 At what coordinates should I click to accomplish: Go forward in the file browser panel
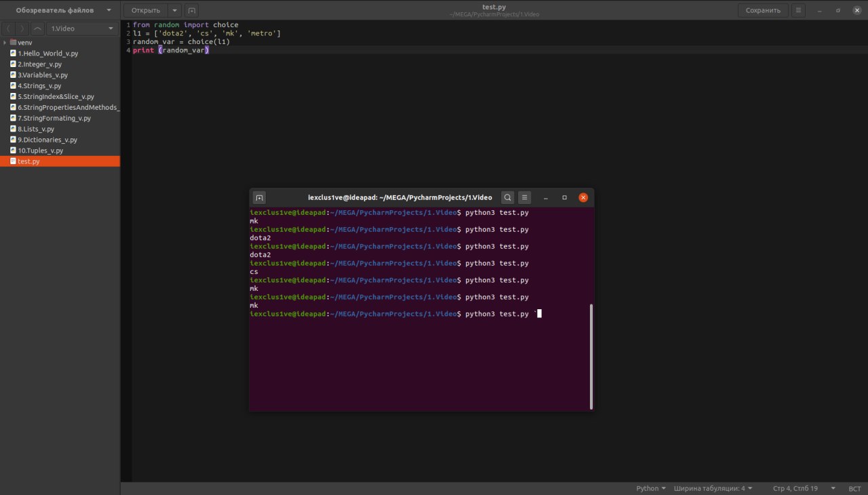[x=22, y=28]
